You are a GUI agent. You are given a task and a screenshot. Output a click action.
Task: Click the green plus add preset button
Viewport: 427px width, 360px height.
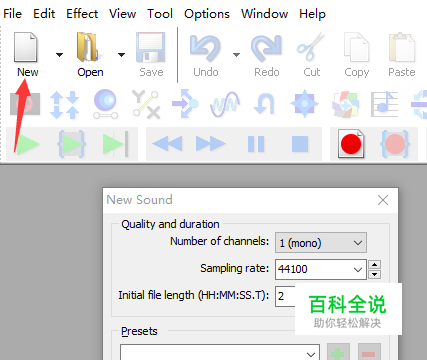[338, 352]
